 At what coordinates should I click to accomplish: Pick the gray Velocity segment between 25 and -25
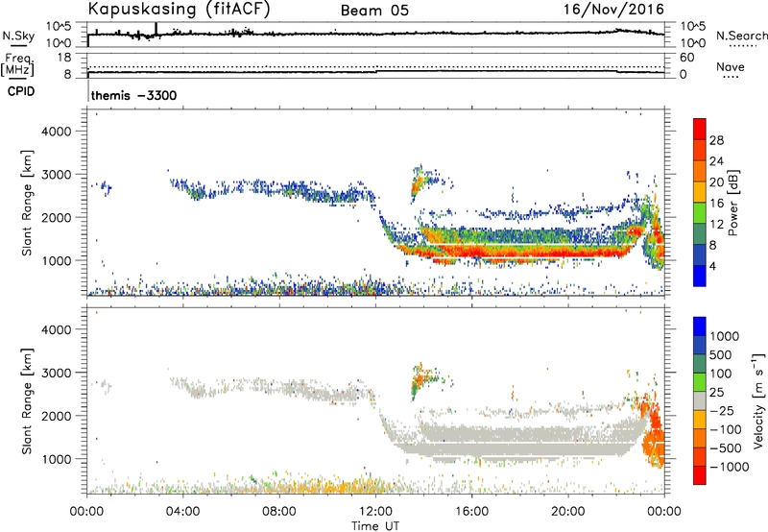pyautogui.click(x=700, y=400)
